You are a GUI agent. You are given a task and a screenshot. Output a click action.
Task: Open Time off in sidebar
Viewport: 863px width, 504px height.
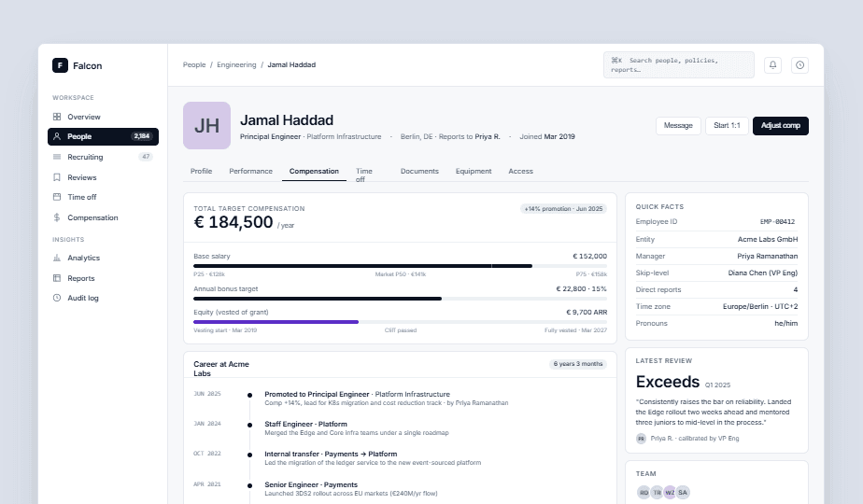[103, 197]
